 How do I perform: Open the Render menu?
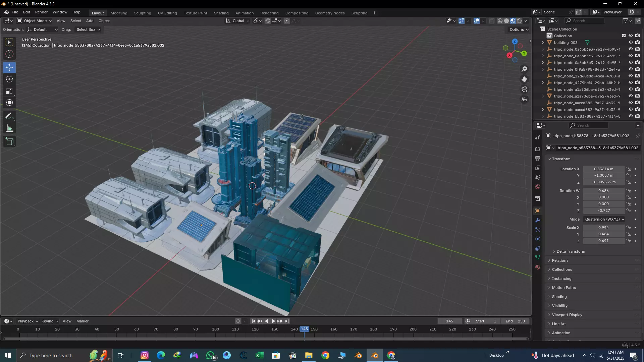click(x=41, y=12)
